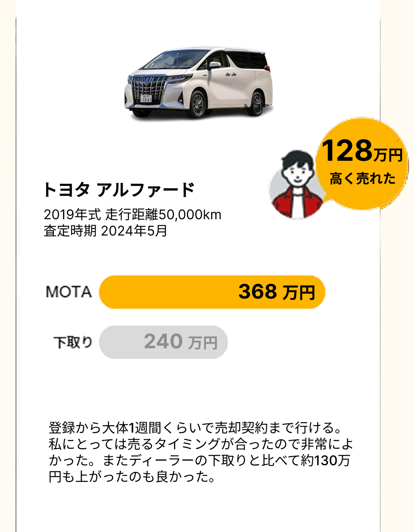
Task: Click the 高く売れた text in bubble
Action: [363, 178]
